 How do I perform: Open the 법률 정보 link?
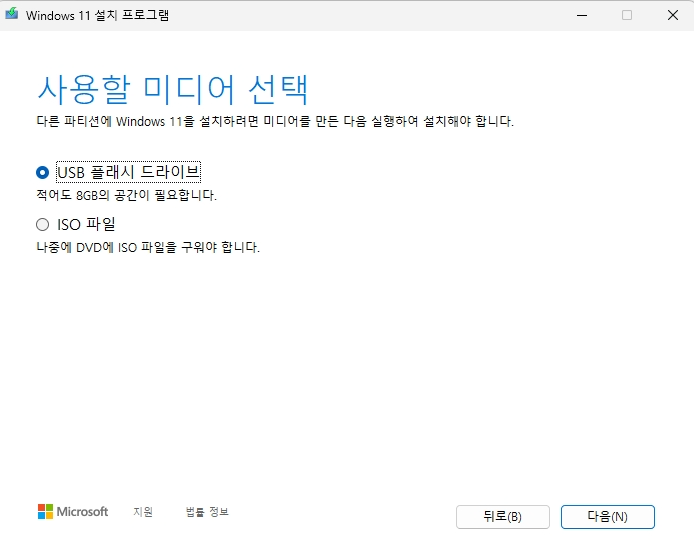click(x=207, y=512)
